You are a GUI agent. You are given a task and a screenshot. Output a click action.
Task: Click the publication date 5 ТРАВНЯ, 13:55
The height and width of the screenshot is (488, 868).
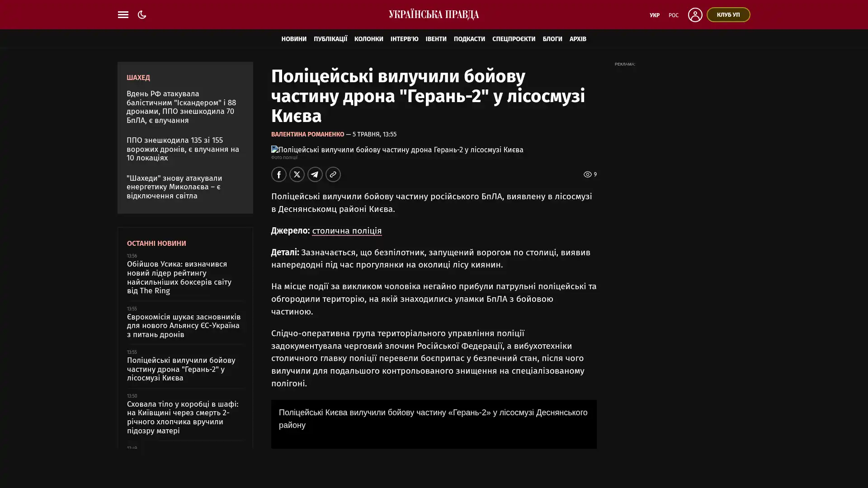tap(375, 134)
